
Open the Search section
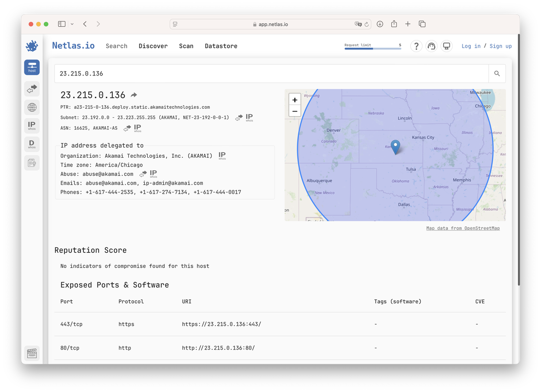click(x=116, y=46)
